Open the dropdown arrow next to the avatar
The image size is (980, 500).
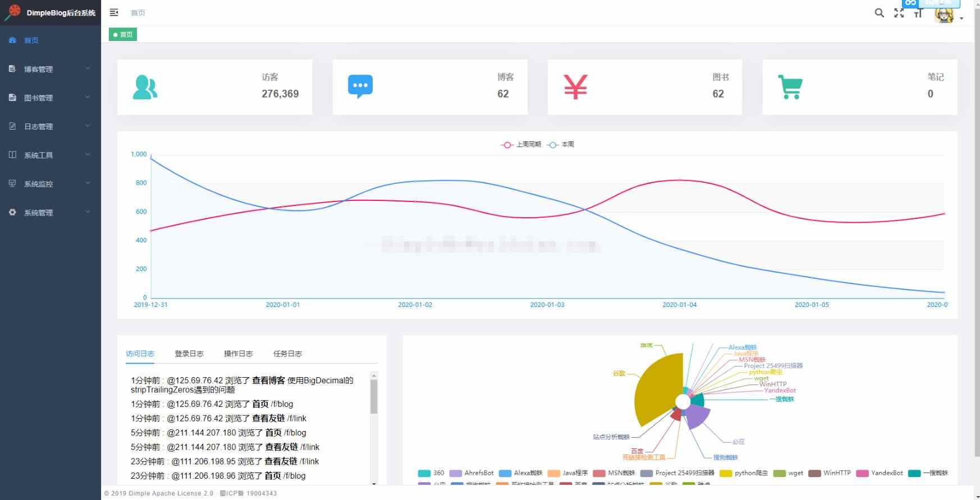961,19
